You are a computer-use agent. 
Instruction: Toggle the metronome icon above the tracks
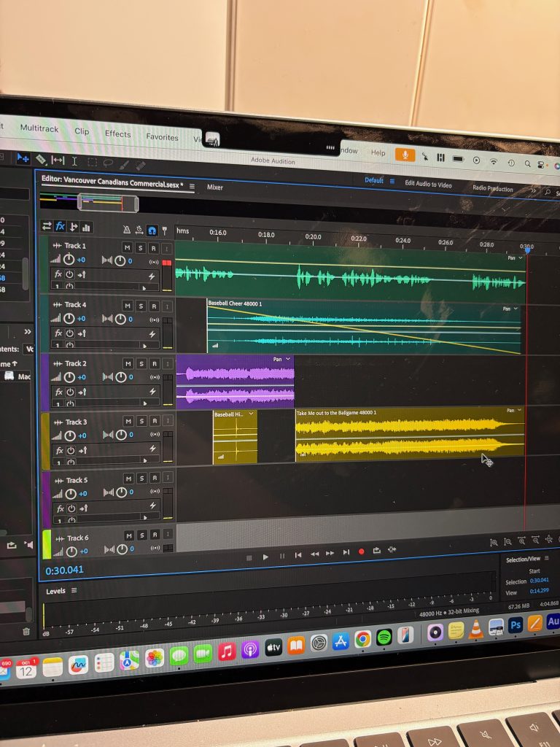126,229
